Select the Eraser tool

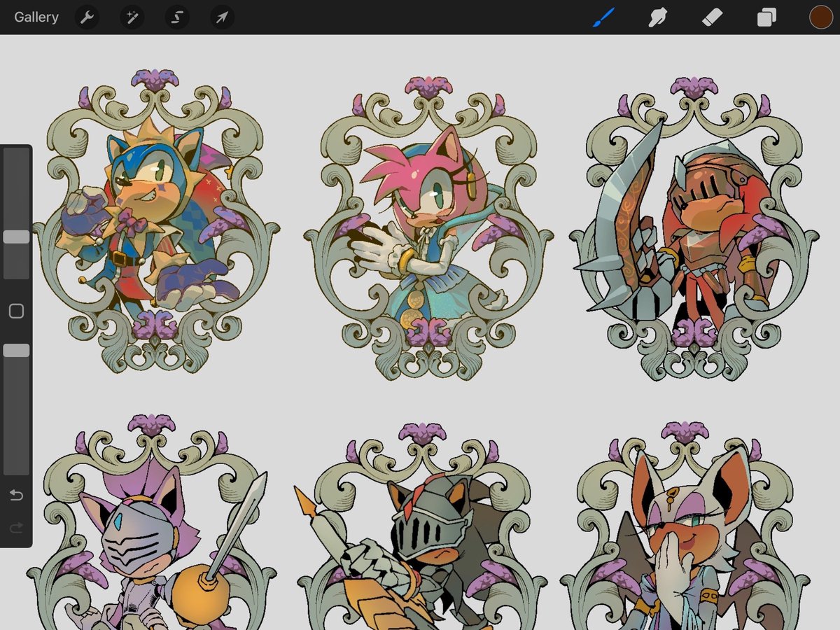[712, 17]
